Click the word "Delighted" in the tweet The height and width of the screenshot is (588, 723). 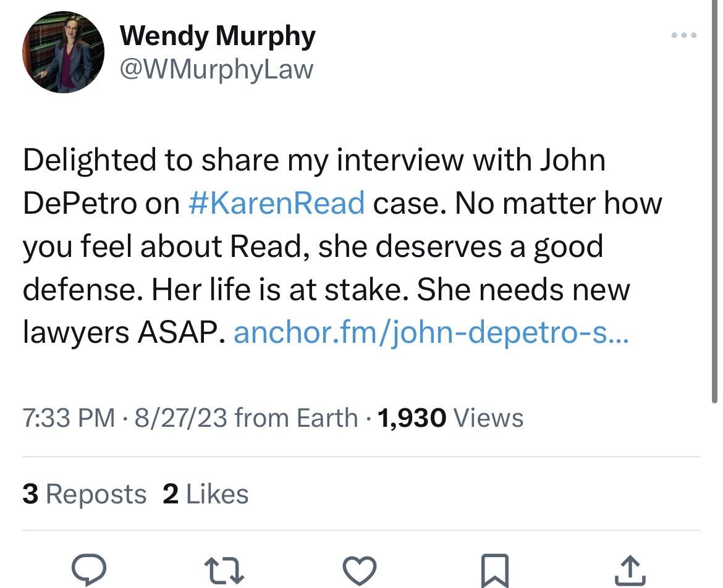(90, 160)
